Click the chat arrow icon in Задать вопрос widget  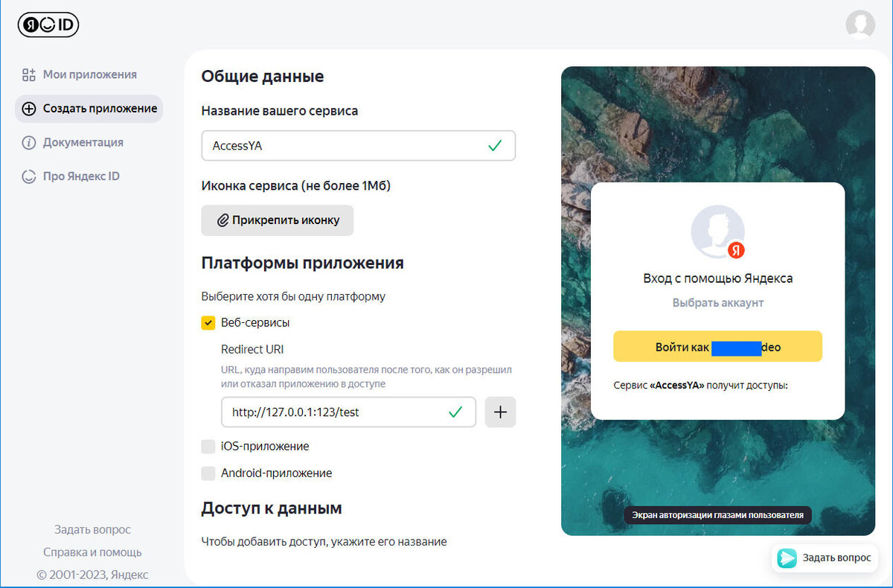(x=787, y=558)
